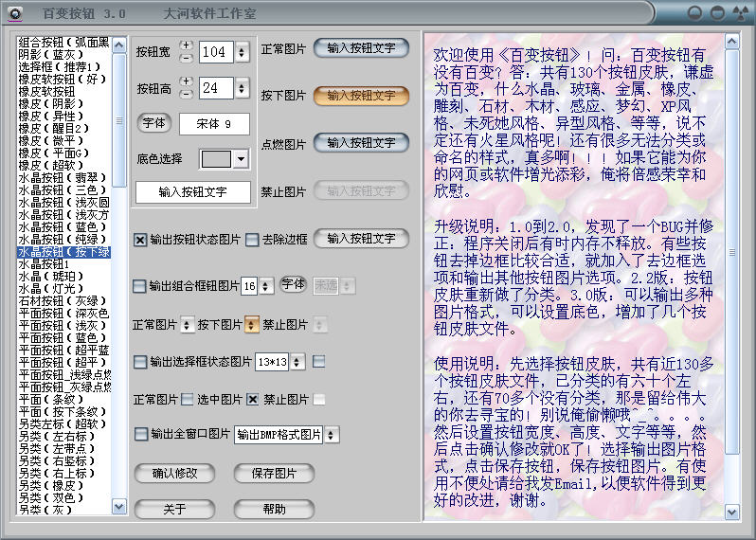The image size is (756, 540).
Task: Click the 确认修改 button
Action: pyautogui.click(x=174, y=474)
